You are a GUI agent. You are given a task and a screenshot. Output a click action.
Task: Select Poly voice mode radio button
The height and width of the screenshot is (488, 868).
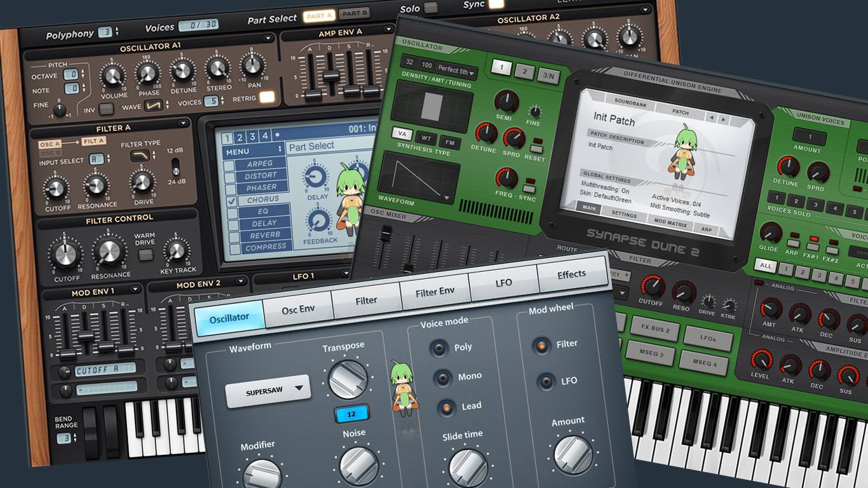coord(438,348)
